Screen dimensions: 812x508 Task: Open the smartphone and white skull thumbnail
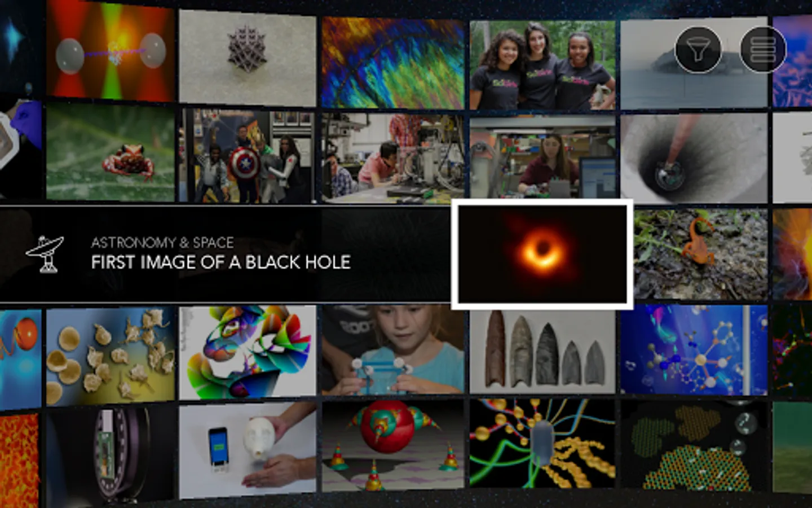coord(248,450)
